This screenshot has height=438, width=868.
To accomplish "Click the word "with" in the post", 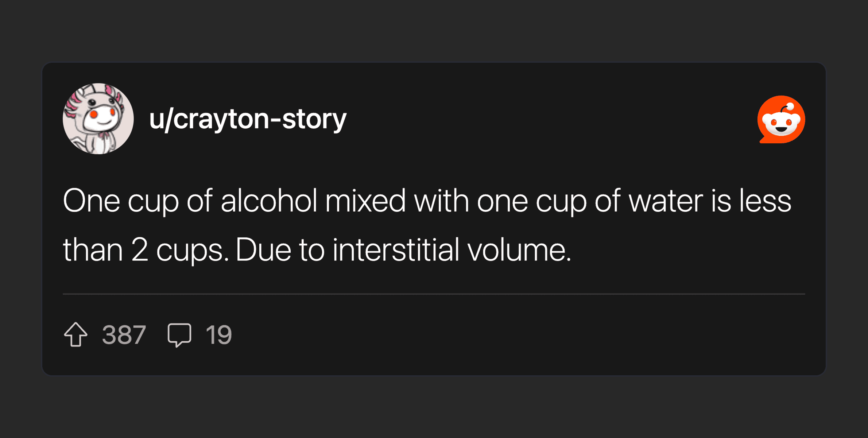I will click(x=441, y=201).
